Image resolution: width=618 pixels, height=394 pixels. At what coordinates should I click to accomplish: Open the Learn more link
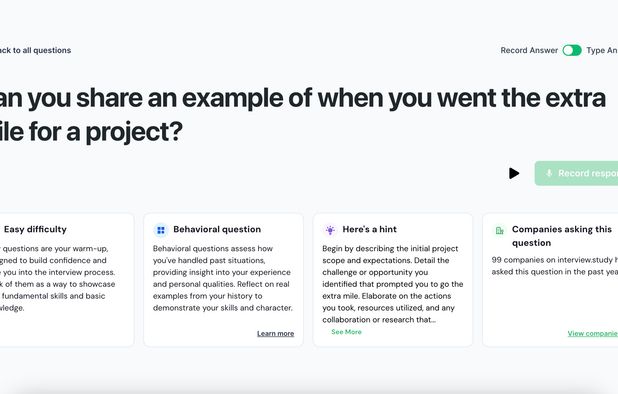275,333
